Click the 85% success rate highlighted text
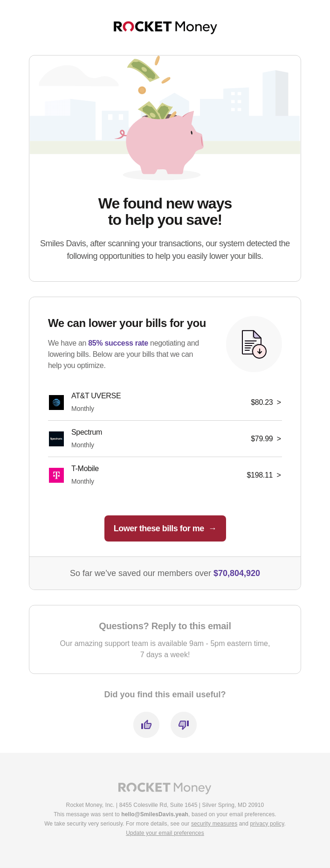Image resolution: width=330 pixels, height=868 pixels. 118,343
